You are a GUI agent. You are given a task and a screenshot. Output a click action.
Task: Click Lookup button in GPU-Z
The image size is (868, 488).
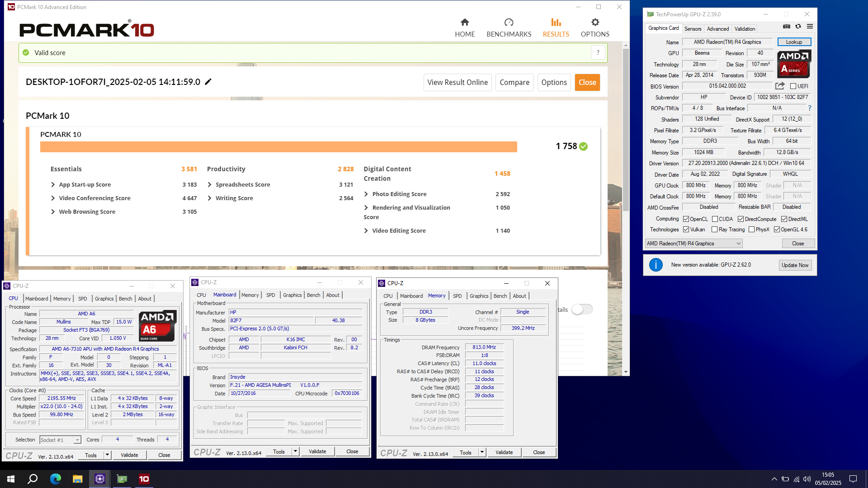[794, 42]
